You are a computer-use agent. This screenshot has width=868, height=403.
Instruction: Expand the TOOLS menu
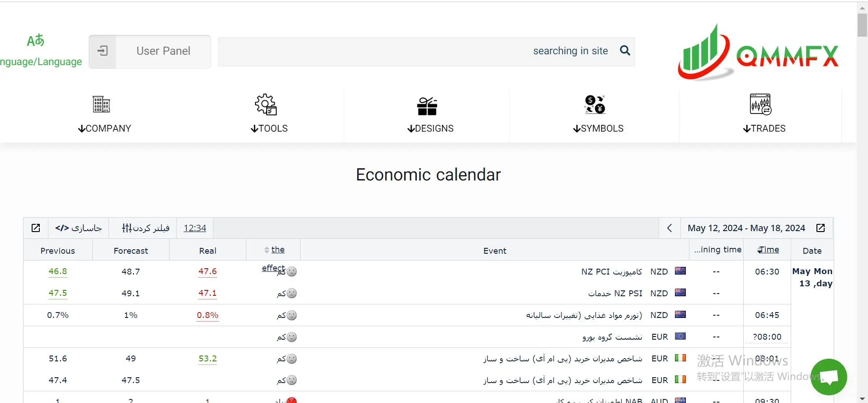click(269, 114)
